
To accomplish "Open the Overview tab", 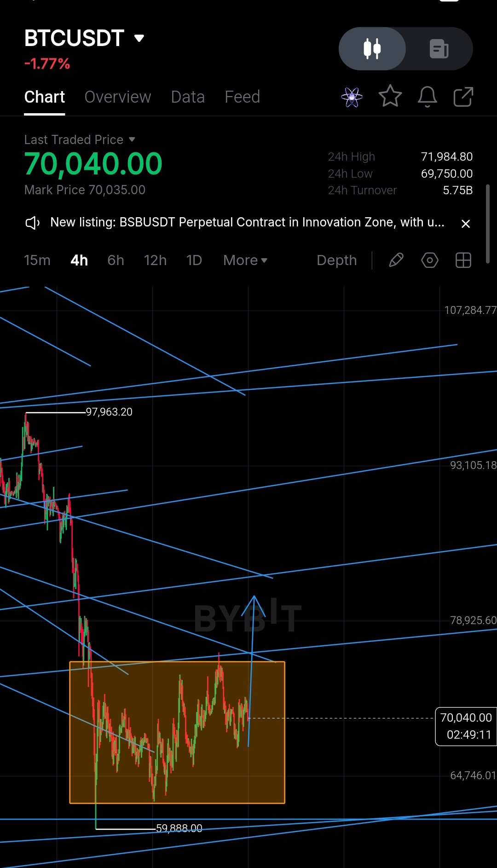I will pyautogui.click(x=118, y=97).
